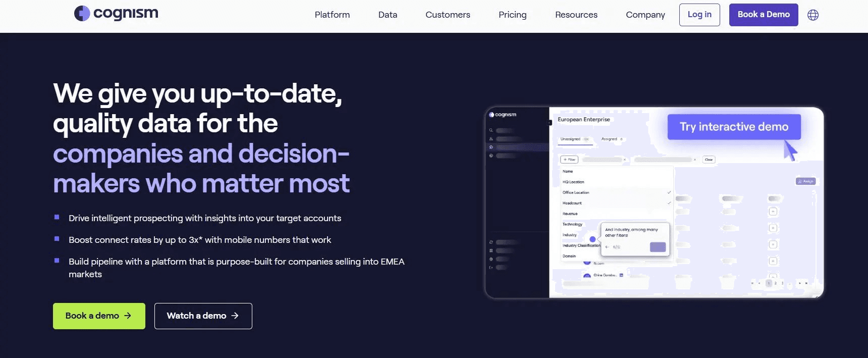Click the Assign button in demo

805,181
